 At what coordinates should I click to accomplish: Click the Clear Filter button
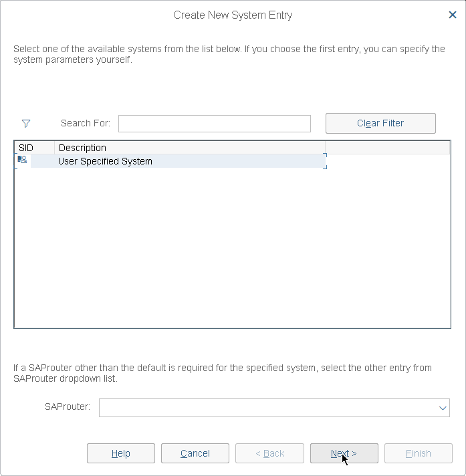(380, 123)
